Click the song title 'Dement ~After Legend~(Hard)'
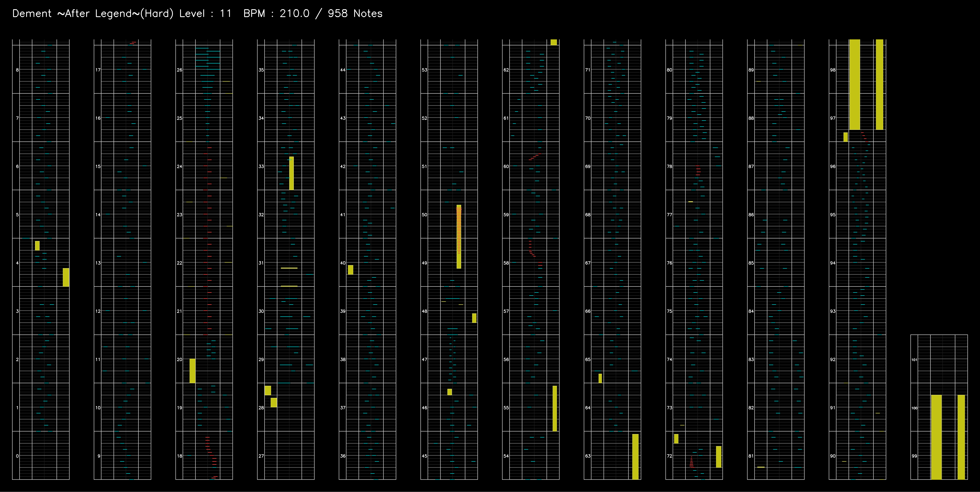Viewport: 980px width, 492px height. pyautogui.click(x=93, y=14)
